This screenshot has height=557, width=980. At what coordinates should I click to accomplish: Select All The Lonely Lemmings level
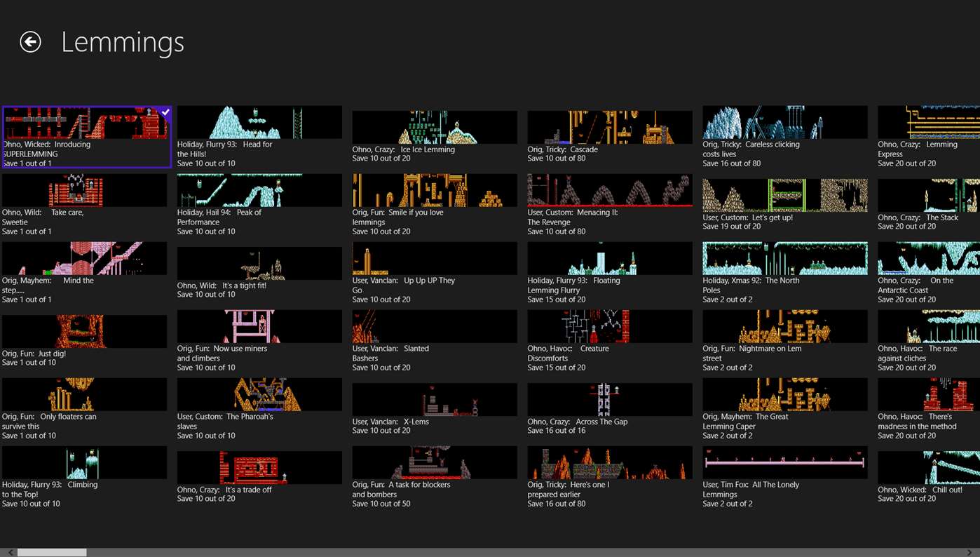tap(785, 477)
